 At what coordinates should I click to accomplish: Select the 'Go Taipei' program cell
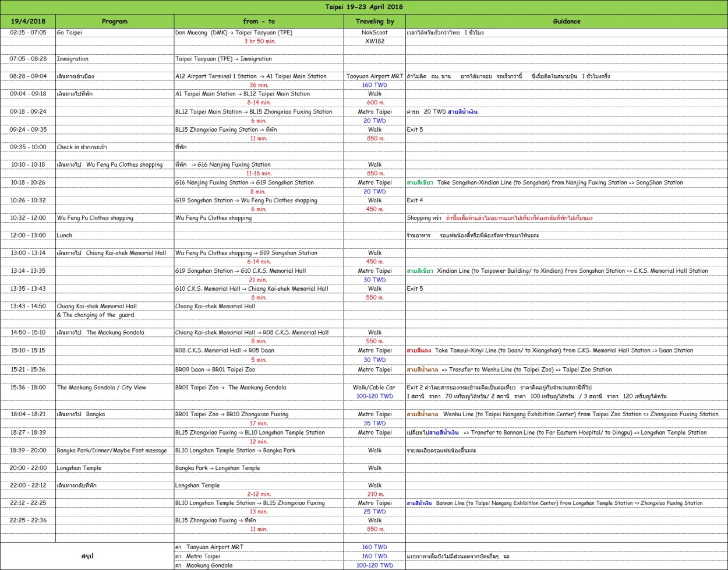(115, 33)
